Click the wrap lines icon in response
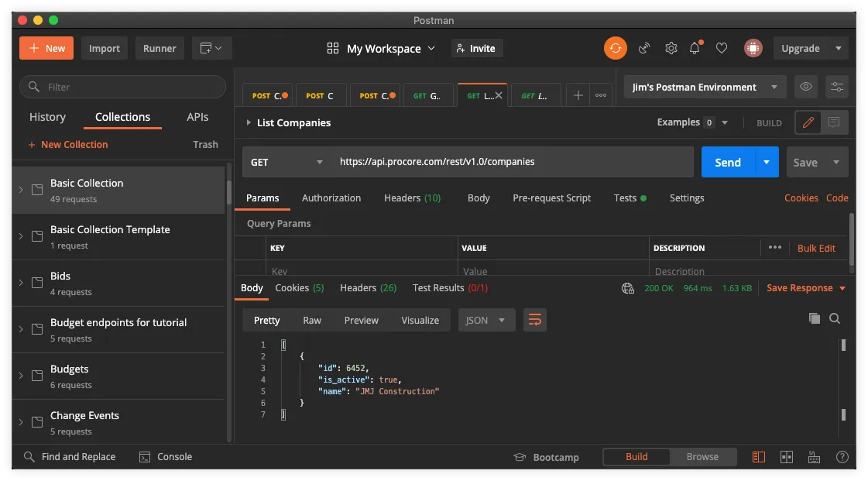Viewport: 868px width, 481px height. tap(535, 320)
